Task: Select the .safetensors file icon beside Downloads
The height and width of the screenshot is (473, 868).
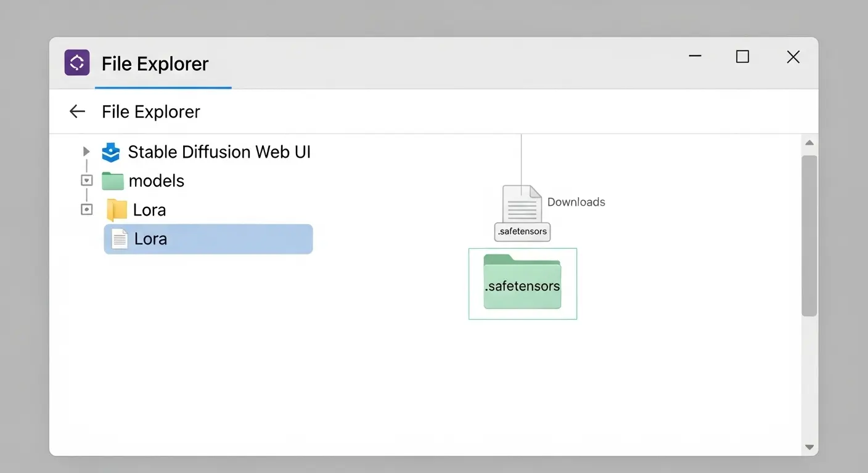Action: click(522, 205)
